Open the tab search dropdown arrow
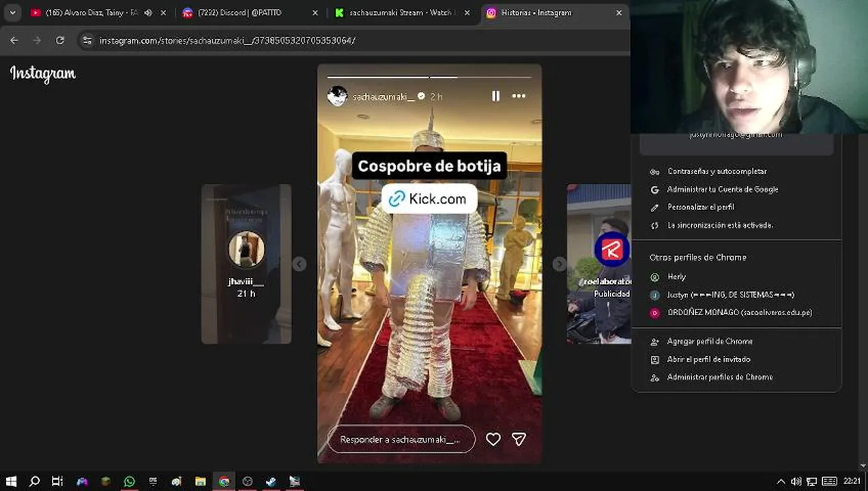Image resolution: width=868 pixels, height=491 pixels. pyautogui.click(x=12, y=12)
